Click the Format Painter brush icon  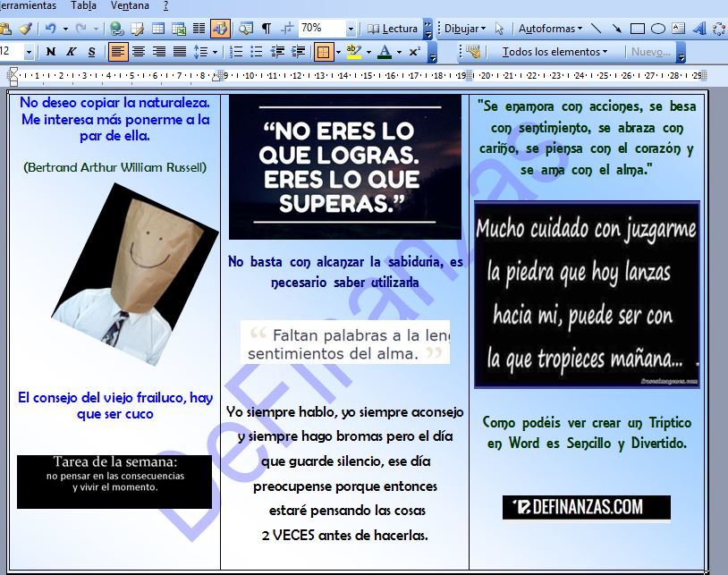coord(25,29)
